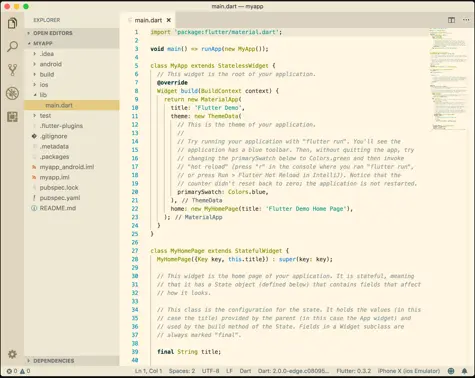Open notifications bell in status bar
The height and width of the screenshot is (378, 475).
click(464, 371)
